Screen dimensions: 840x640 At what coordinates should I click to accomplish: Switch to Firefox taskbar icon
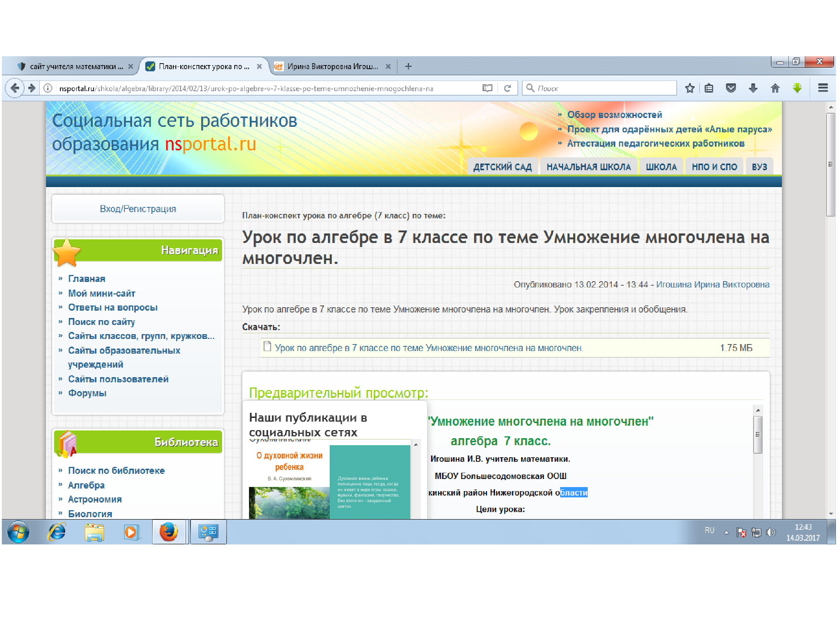(169, 532)
